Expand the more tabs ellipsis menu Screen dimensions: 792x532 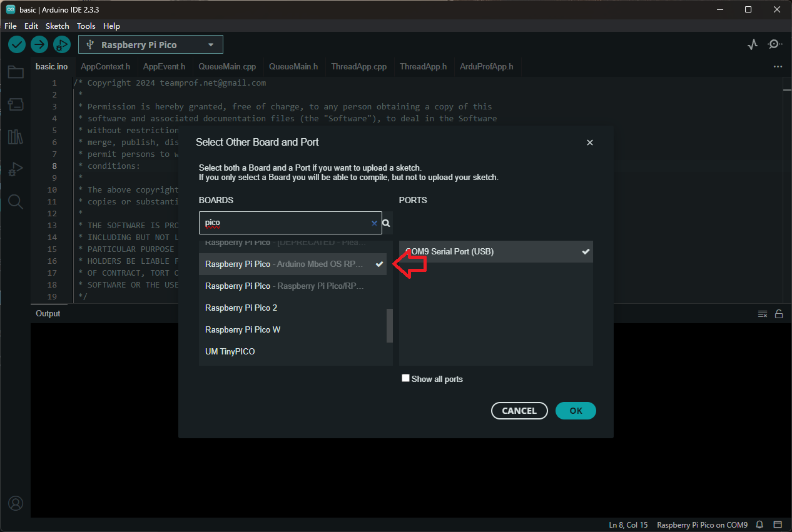(778, 66)
